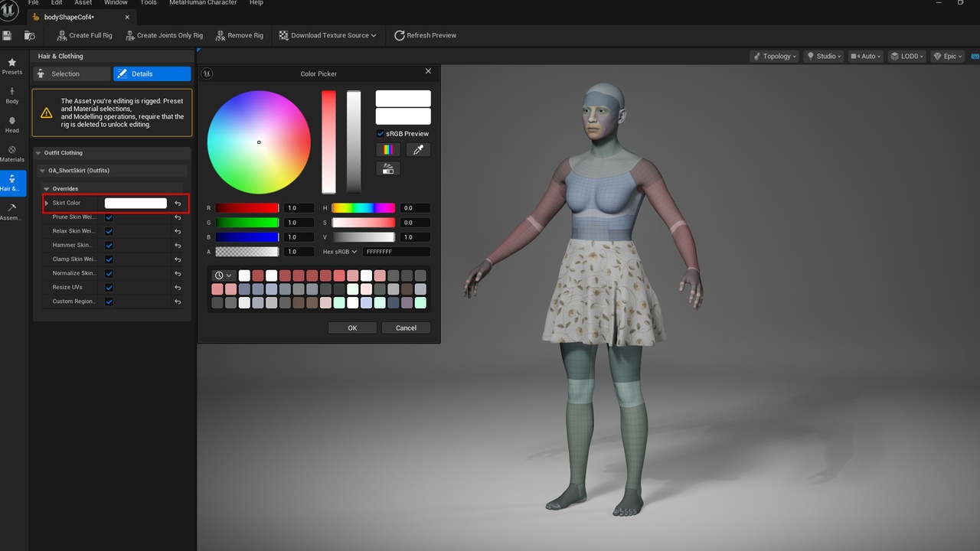Select the Hair & Clothing sidebar panel
The height and width of the screenshot is (551, 980).
click(12, 183)
